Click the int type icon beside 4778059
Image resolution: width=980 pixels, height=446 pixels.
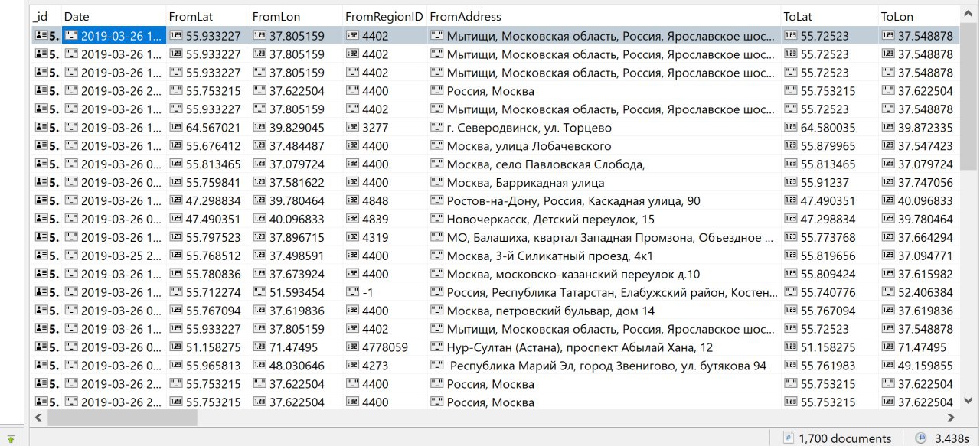pos(353,348)
